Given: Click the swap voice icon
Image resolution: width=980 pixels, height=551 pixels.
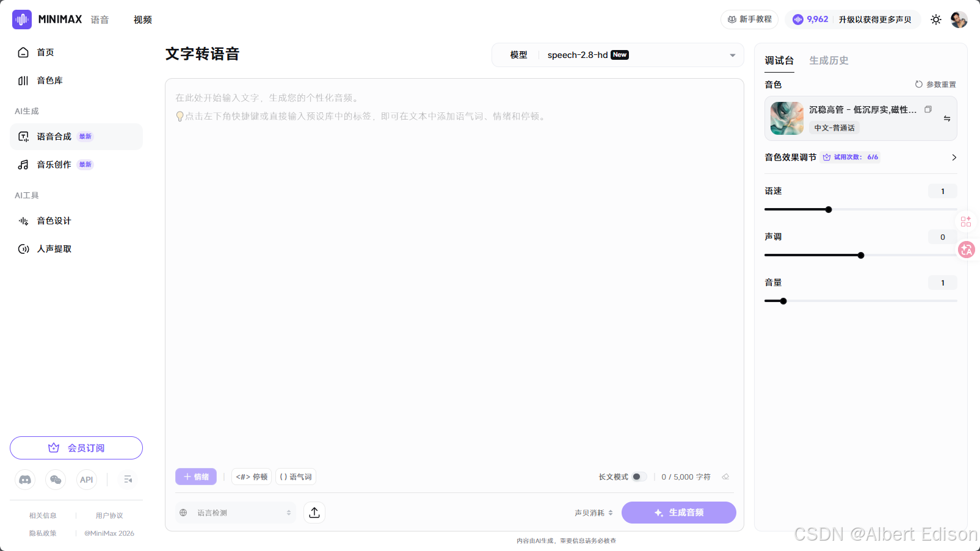Looking at the screenshot, I should tap(947, 118).
